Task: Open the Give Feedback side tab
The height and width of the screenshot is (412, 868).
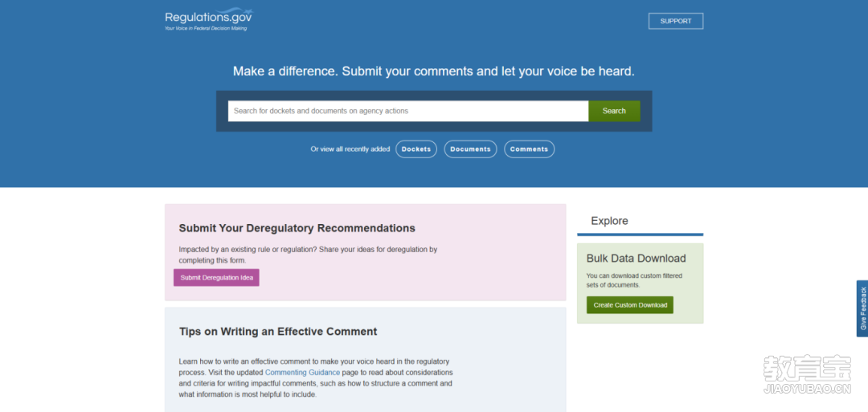Action: pyautogui.click(x=862, y=308)
